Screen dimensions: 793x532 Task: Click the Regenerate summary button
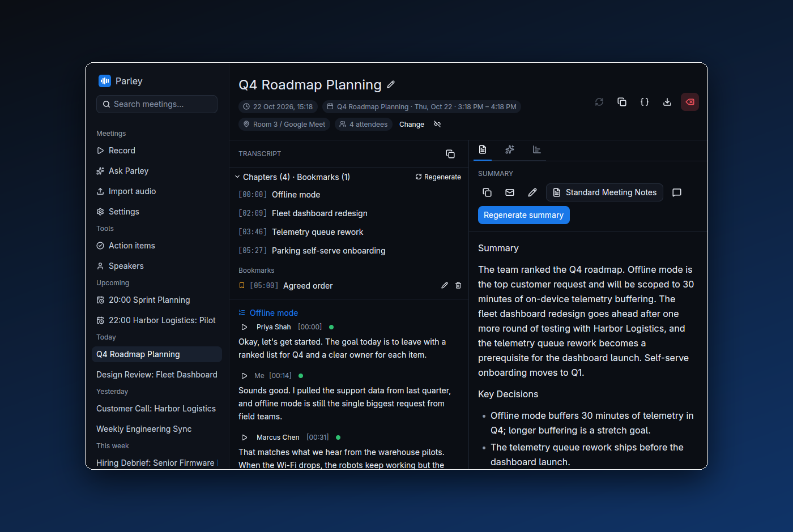click(x=524, y=215)
